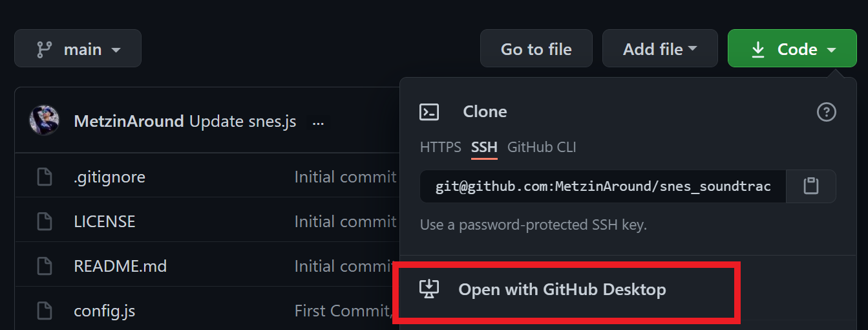Click the config.js file icon
Viewport: 868px width, 330px height.
[x=45, y=311]
